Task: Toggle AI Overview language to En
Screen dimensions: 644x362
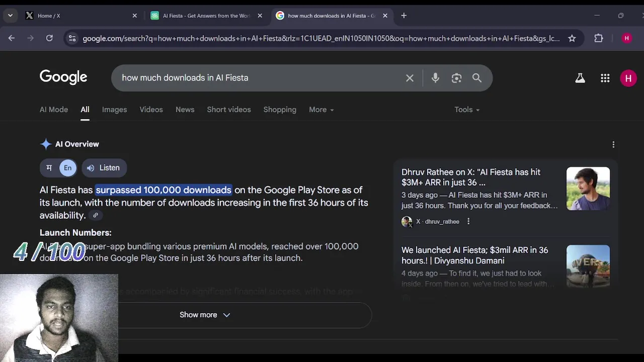Action: (67, 168)
